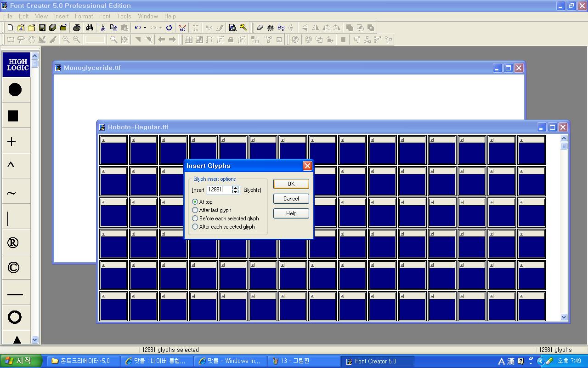
Task: Choose 'After each selected glyph' option
Action: point(195,227)
